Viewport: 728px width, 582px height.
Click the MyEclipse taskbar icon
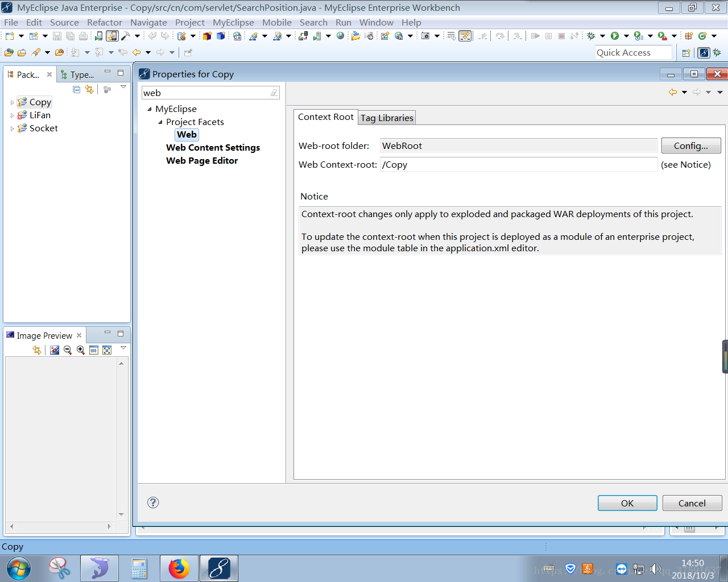point(219,568)
